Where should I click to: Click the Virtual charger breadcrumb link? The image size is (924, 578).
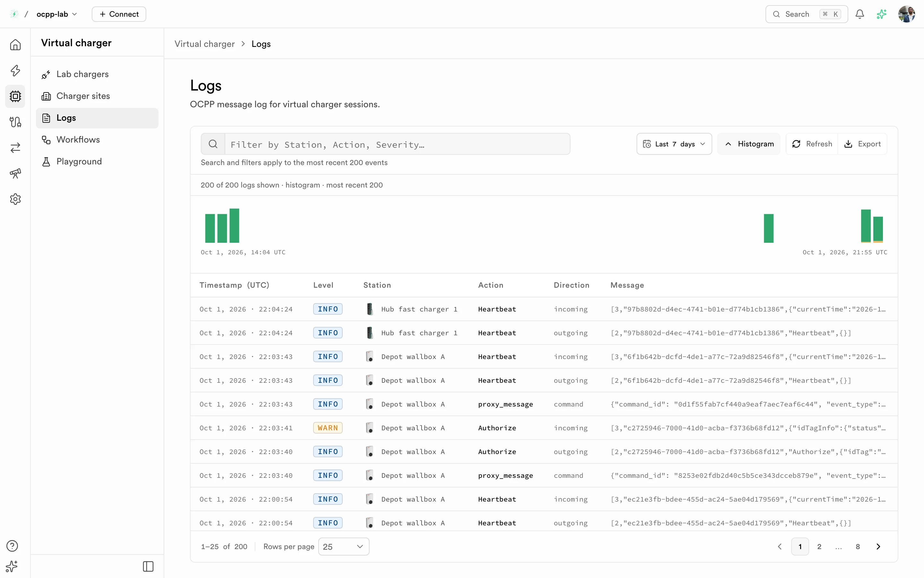205,44
